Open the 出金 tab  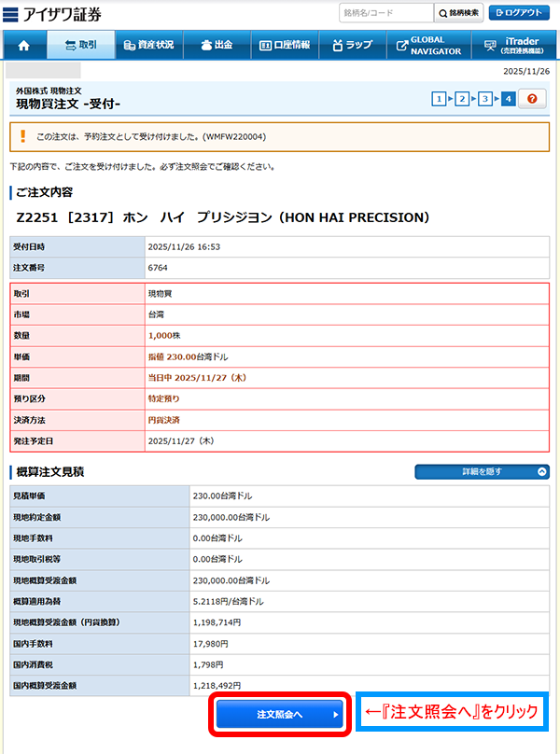[x=217, y=45]
